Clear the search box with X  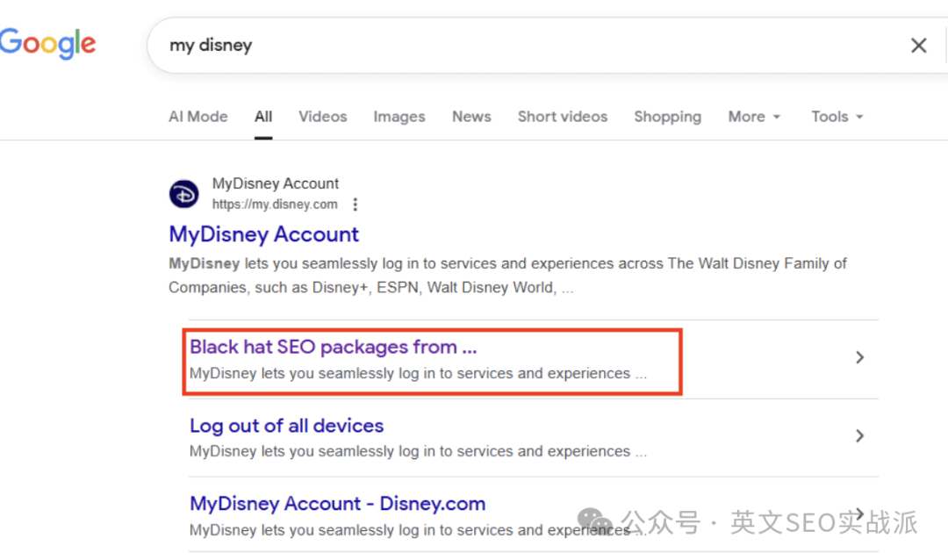pyautogui.click(x=918, y=46)
